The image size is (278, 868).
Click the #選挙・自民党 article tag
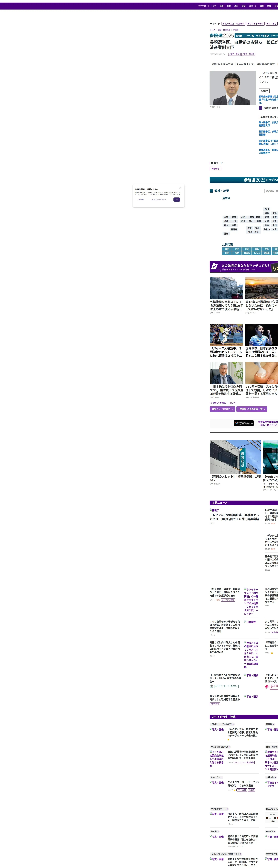click(x=248, y=54)
